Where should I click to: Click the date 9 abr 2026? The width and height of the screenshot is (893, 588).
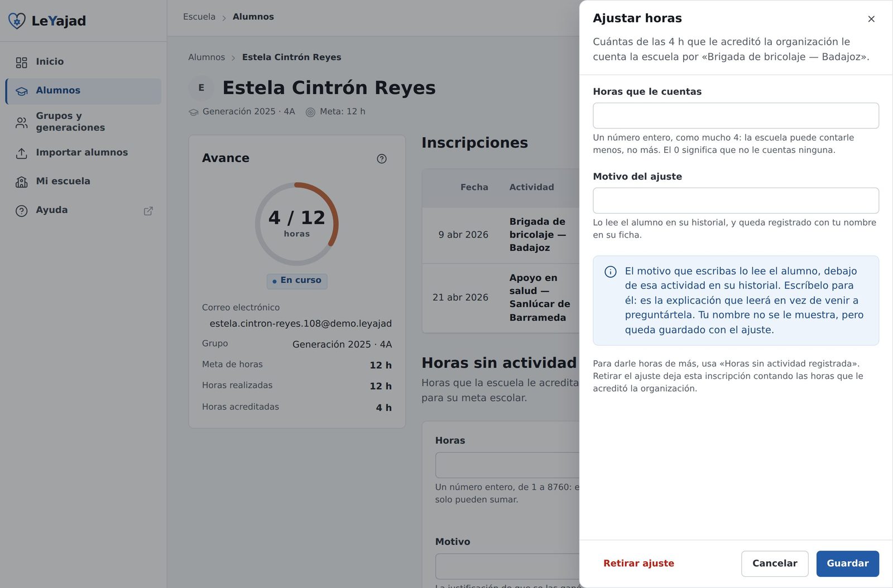click(463, 235)
